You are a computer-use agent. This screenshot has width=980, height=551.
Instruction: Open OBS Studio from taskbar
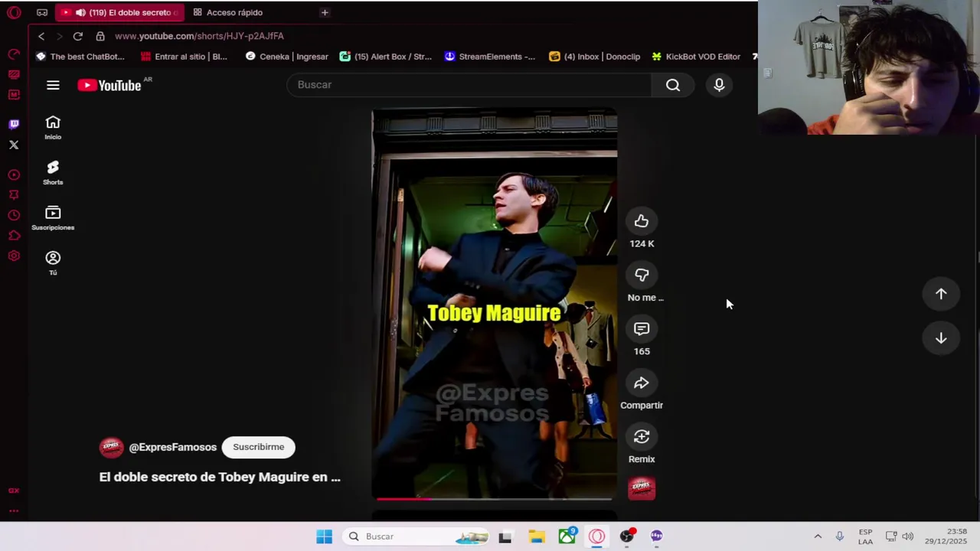626,536
